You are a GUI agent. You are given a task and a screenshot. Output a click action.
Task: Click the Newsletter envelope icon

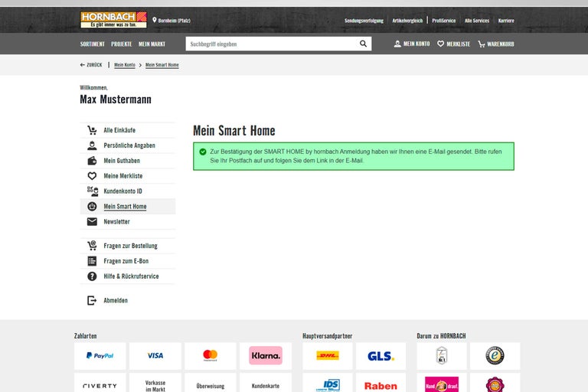(92, 222)
